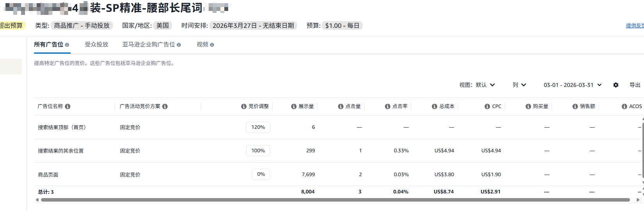
Task: Open table settings gear icon
Action: click(x=616, y=85)
